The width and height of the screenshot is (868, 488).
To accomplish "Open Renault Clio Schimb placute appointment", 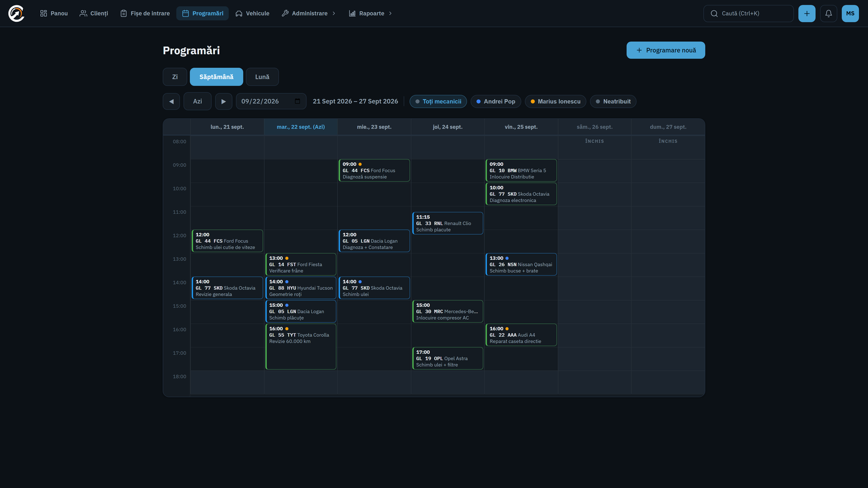I will tap(448, 223).
